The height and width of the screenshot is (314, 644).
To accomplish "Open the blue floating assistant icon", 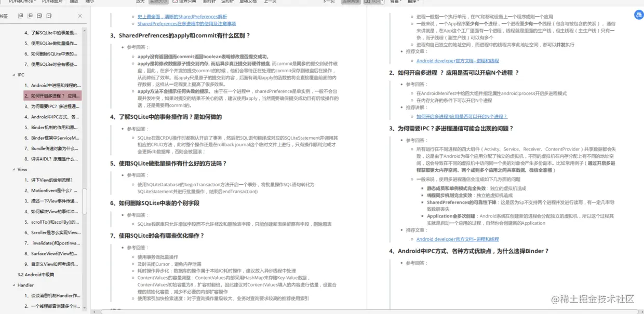I will 639,15.
